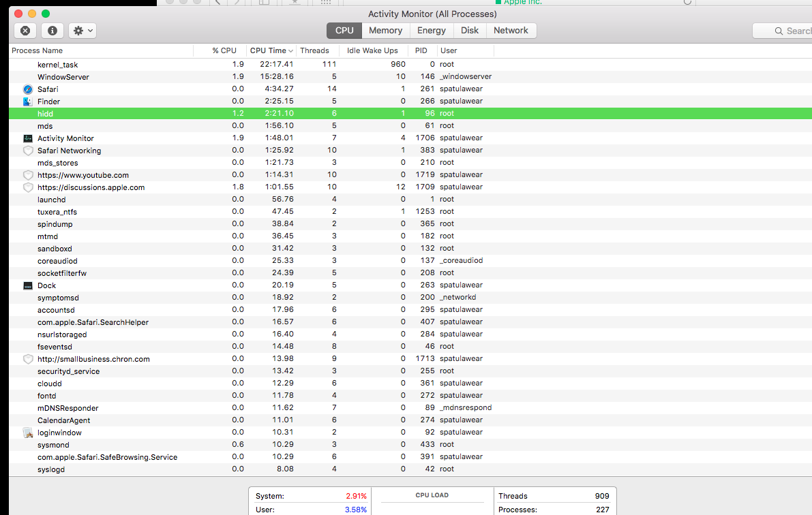812x515 pixels.
Task: Select the mDNSResponder process
Action: [410, 408]
